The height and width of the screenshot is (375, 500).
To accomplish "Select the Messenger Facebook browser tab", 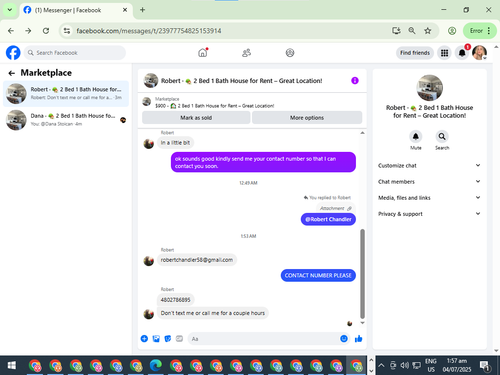I will 76,10.
